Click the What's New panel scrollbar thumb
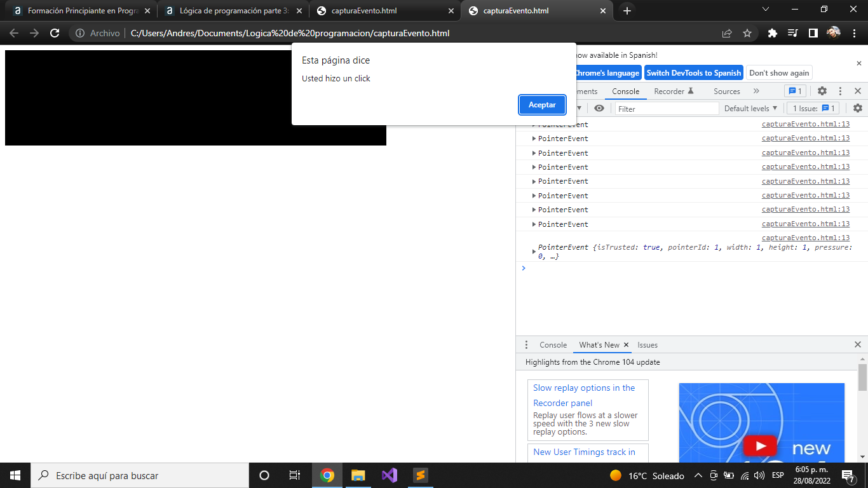This screenshot has height=488, width=868. click(x=862, y=377)
